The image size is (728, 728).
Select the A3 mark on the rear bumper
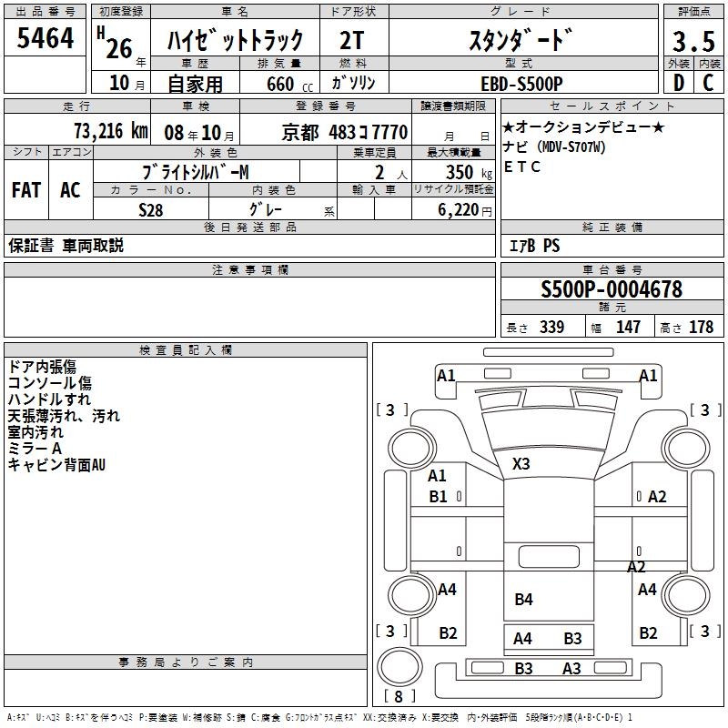pyautogui.click(x=571, y=669)
